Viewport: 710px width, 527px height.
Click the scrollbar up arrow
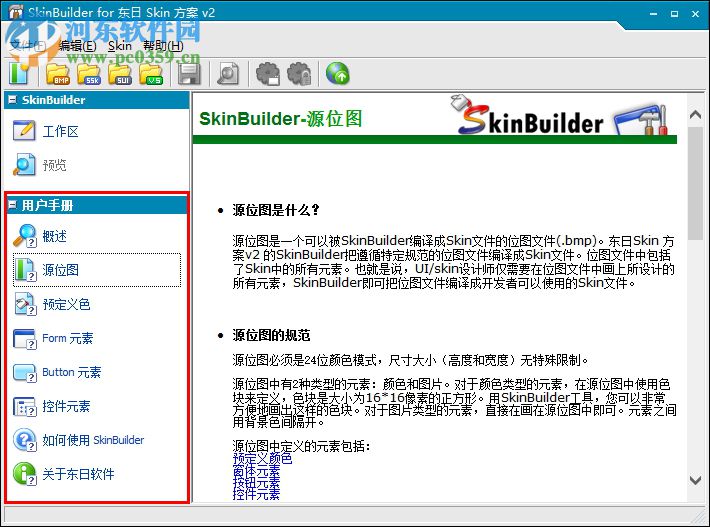coord(696,115)
